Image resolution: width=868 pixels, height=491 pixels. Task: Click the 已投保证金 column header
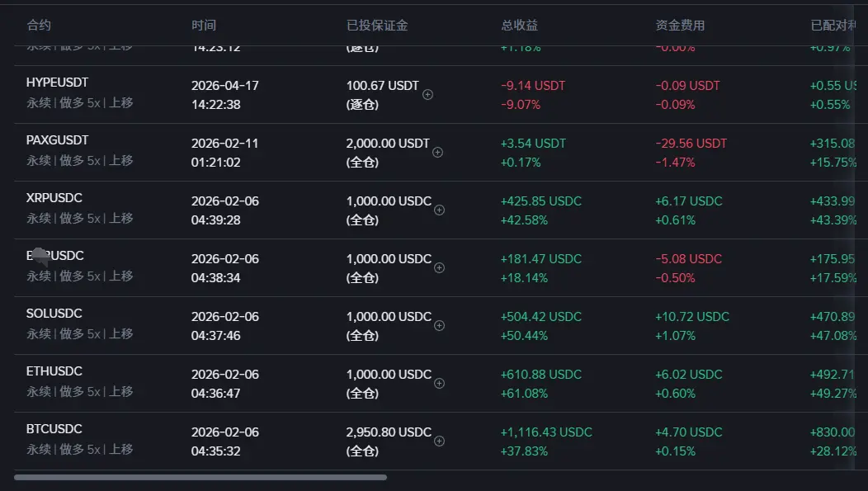pos(377,26)
